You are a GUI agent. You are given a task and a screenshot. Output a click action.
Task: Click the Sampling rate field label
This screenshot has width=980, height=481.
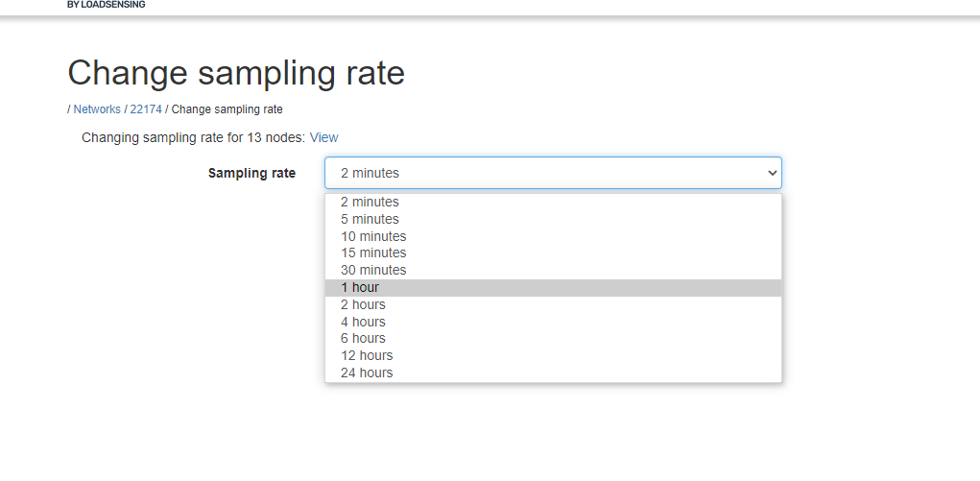point(251,173)
